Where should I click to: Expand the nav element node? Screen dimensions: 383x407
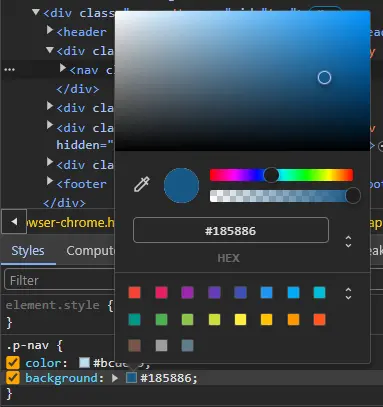coord(62,68)
